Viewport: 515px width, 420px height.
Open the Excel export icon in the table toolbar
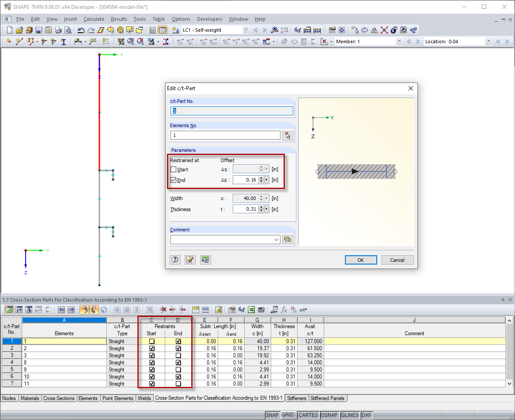click(251, 310)
